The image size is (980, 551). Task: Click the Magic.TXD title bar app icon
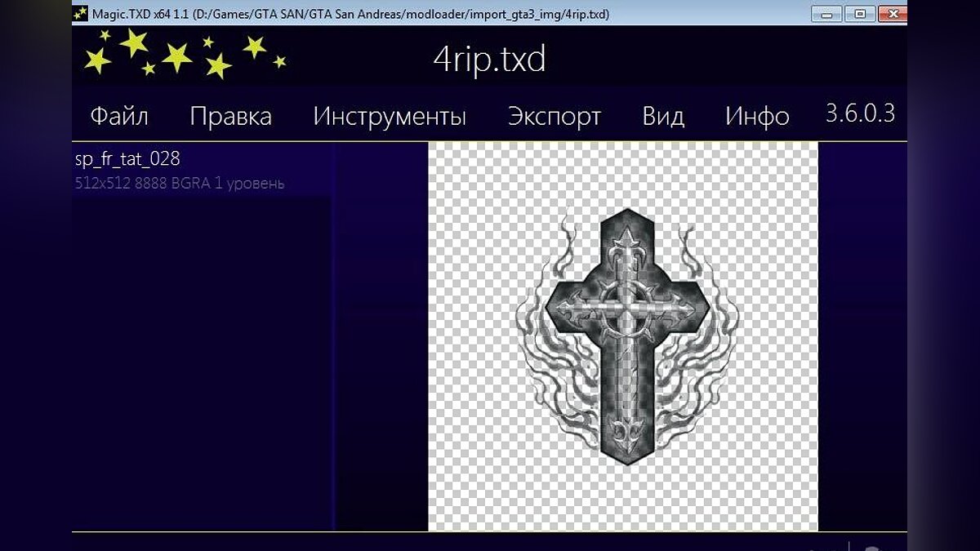point(80,14)
